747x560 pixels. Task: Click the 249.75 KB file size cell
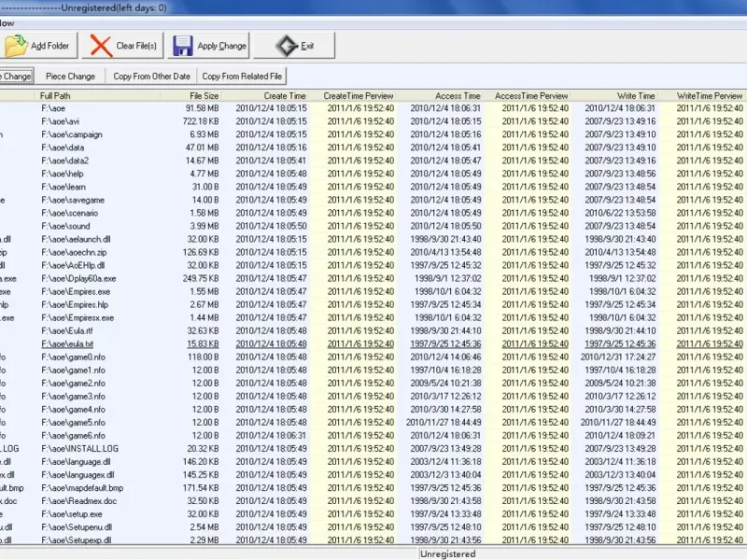click(x=201, y=278)
